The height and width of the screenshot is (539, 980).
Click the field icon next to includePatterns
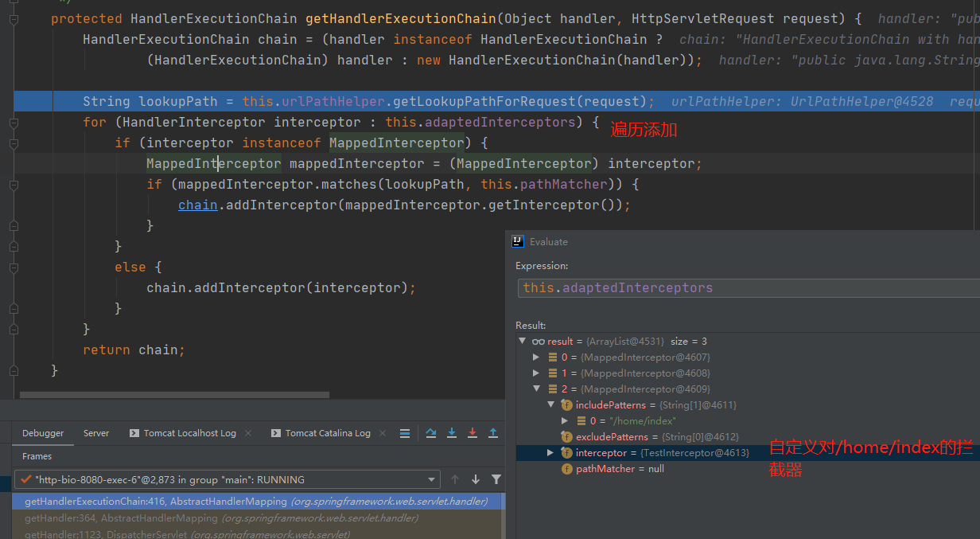tap(567, 405)
